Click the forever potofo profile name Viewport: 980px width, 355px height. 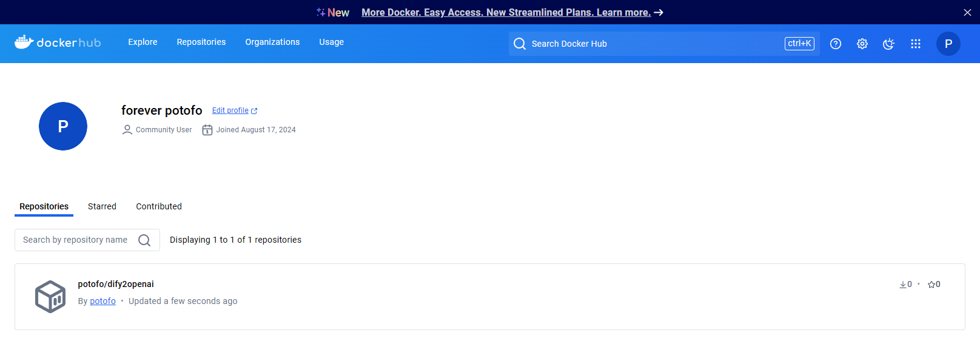162,110
